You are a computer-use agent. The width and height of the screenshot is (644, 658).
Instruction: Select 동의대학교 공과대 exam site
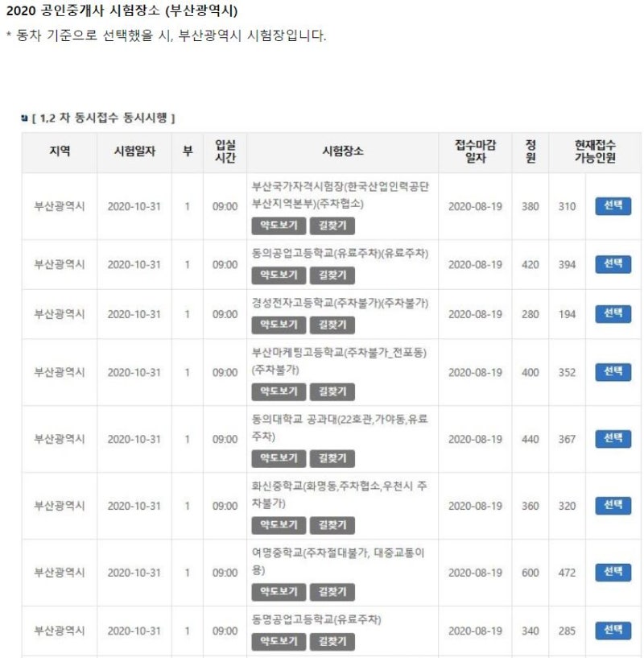coord(613,439)
